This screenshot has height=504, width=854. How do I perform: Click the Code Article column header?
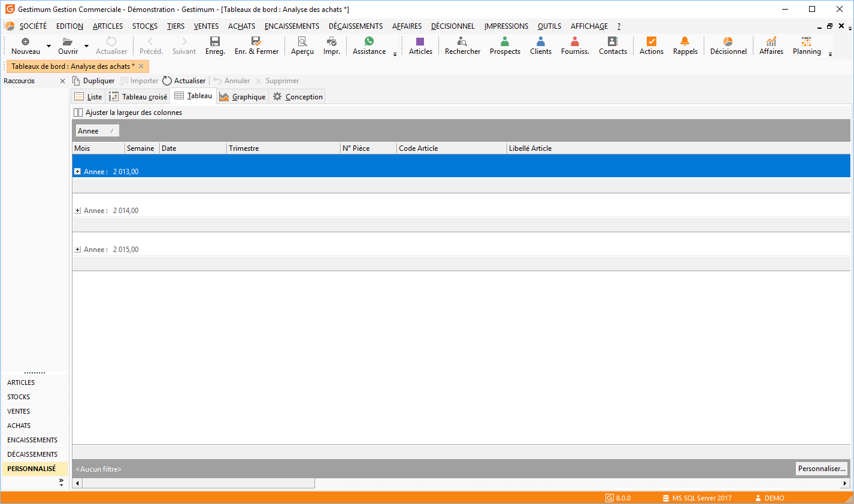pos(452,148)
